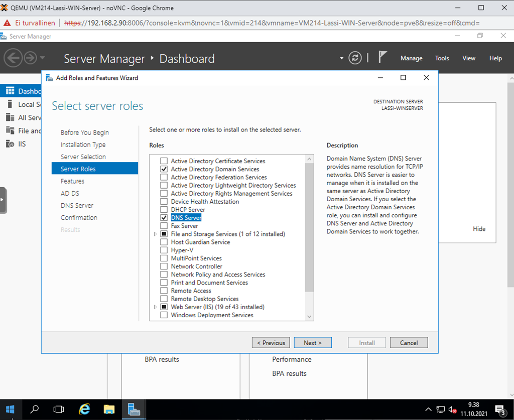The width and height of the screenshot is (514, 420).
Task: Click Performance link in dashboard tile
Action: 292,359
